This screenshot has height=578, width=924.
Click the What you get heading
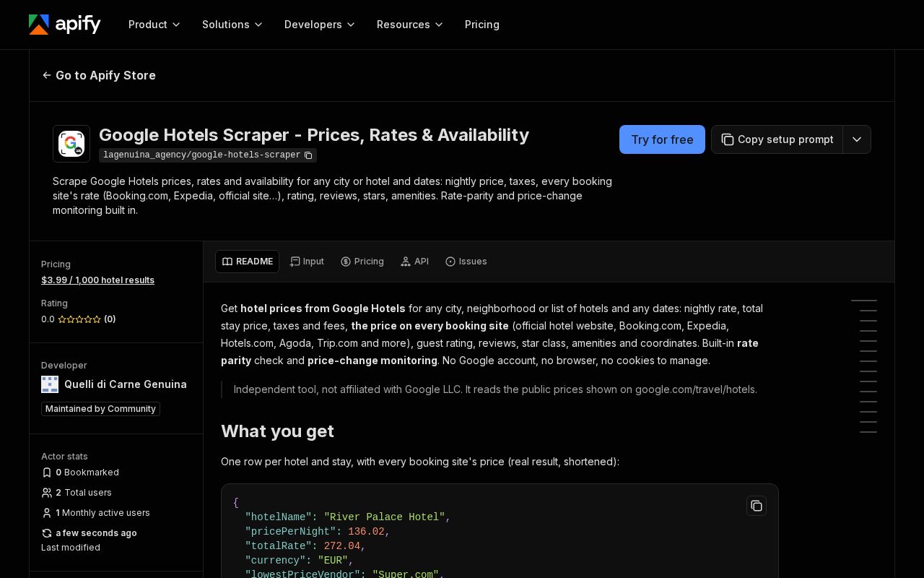(x=277, y=431)
